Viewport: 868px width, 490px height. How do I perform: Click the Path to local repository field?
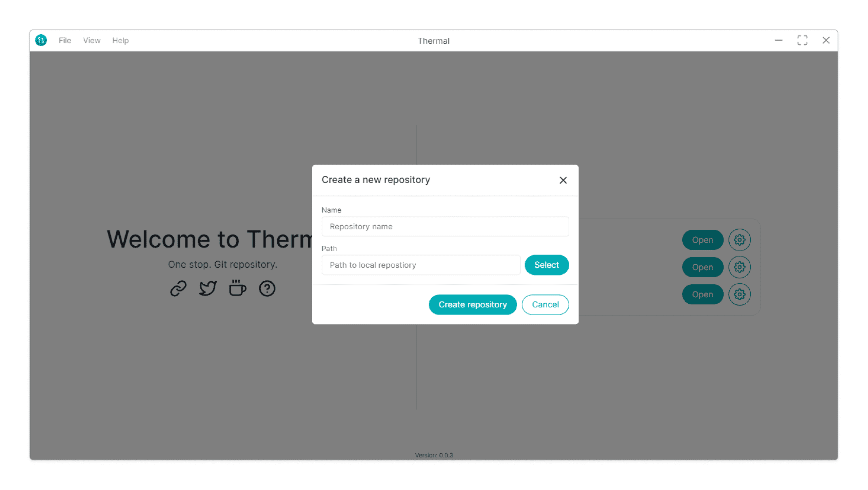click(x=421, y=264)
